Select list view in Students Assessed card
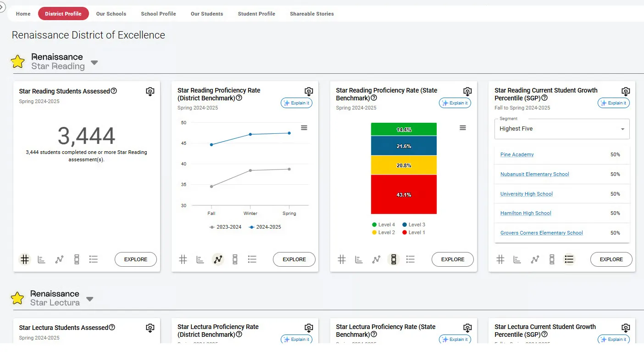 (94, 259)
